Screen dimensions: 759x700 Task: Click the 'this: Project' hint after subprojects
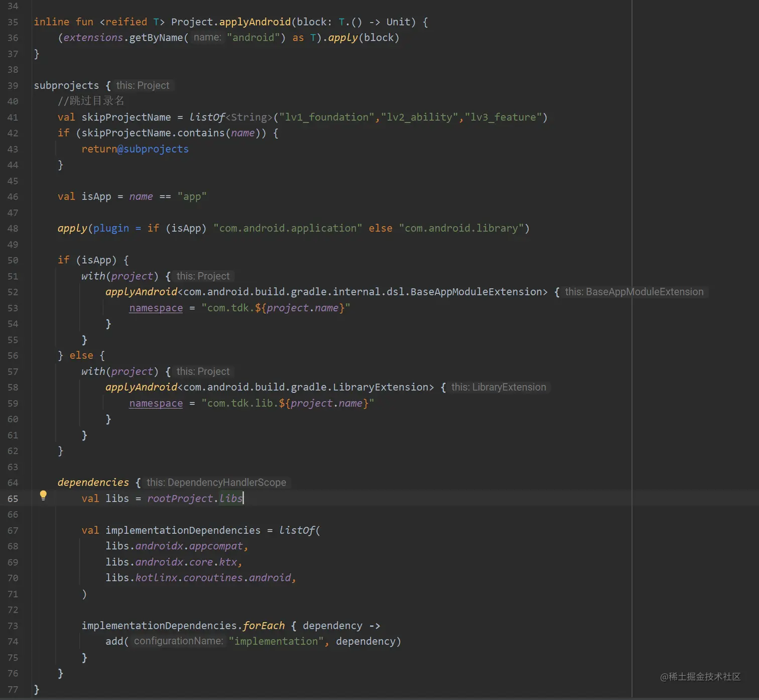coord(143,86)
